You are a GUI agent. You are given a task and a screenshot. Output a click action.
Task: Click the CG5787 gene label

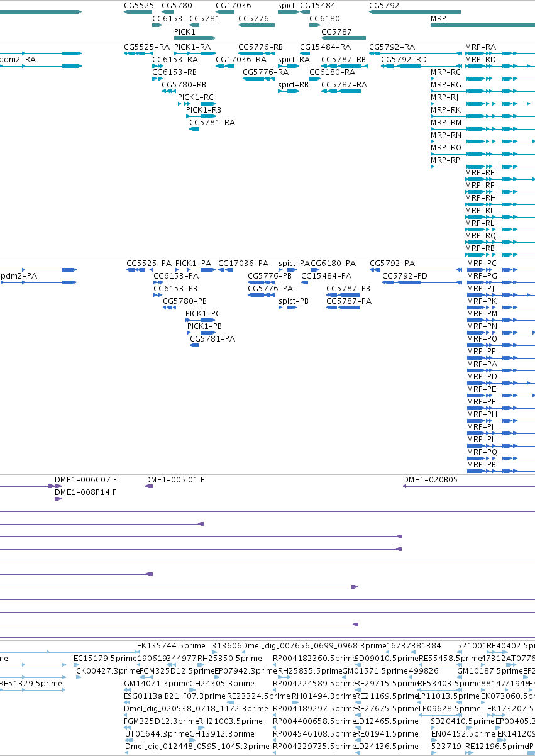[x=336, y=31]
